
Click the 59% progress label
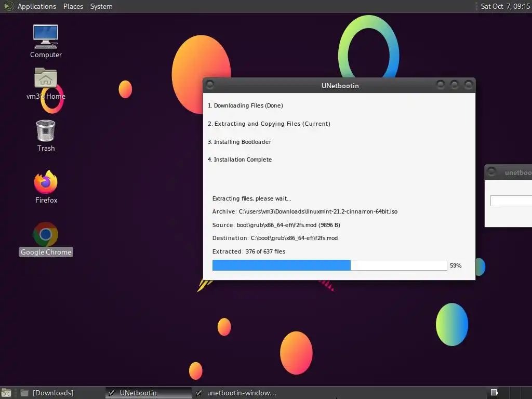click(x=456, y=265)
